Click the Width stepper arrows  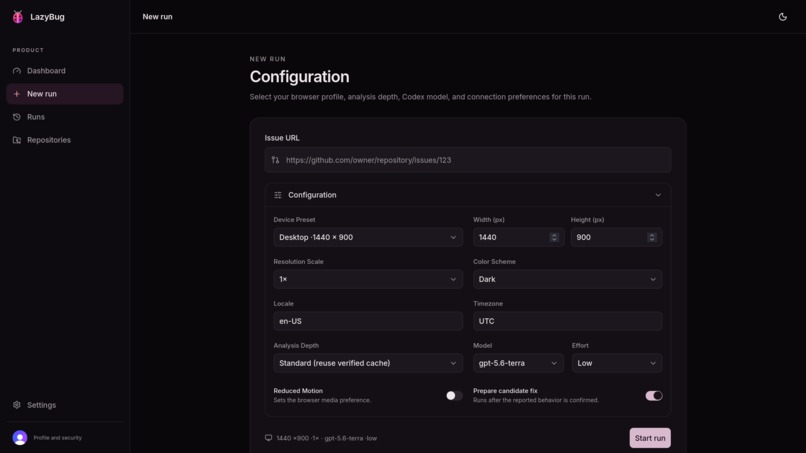554,237
